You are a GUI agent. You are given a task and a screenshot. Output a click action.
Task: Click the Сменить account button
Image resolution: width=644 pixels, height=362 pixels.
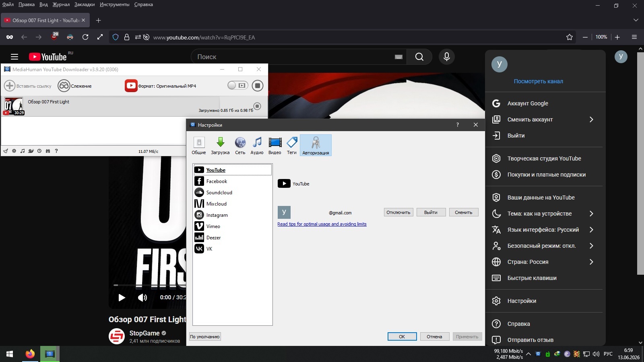[x=464, y=212]
